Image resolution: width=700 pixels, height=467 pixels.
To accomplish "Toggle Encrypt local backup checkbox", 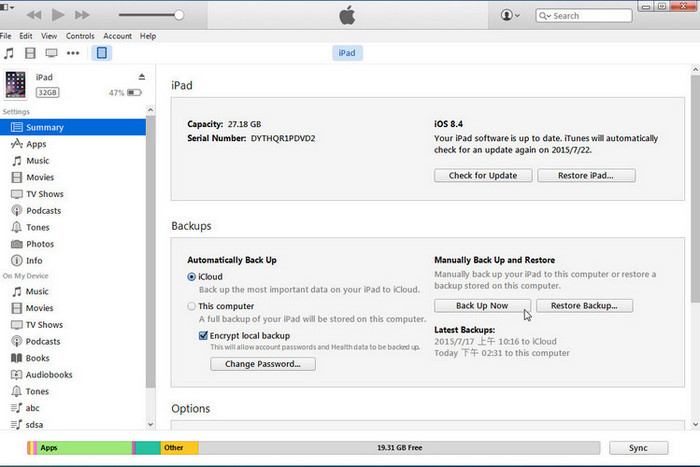I will pos(203,335).
